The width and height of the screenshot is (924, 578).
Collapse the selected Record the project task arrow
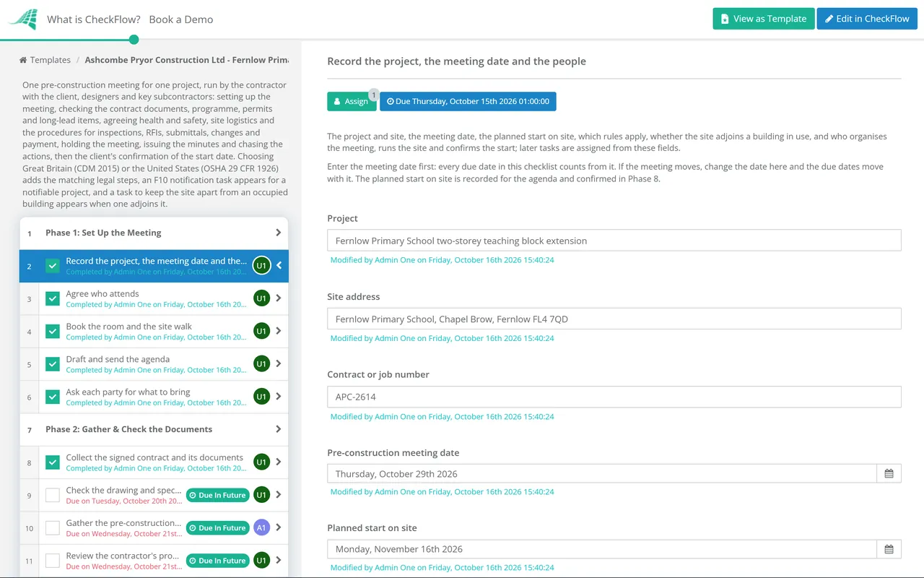pyautogui.click(x=279, y=266)
